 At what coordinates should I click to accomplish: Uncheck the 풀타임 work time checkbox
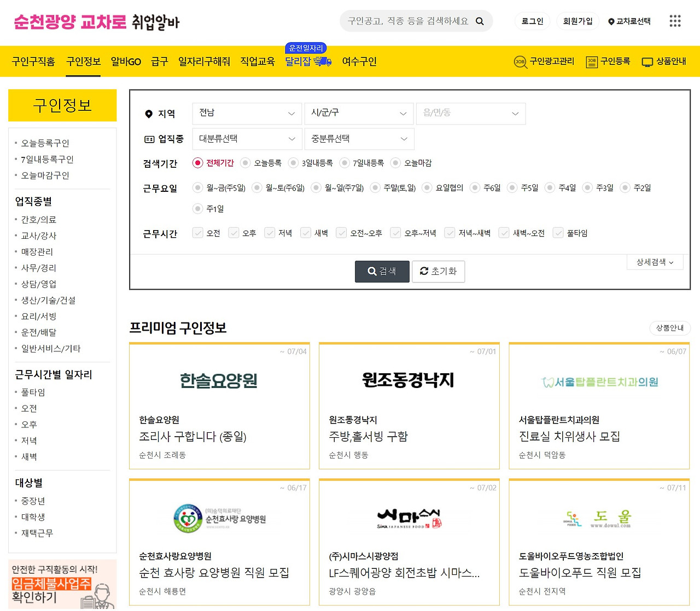(x=558, y=232)
